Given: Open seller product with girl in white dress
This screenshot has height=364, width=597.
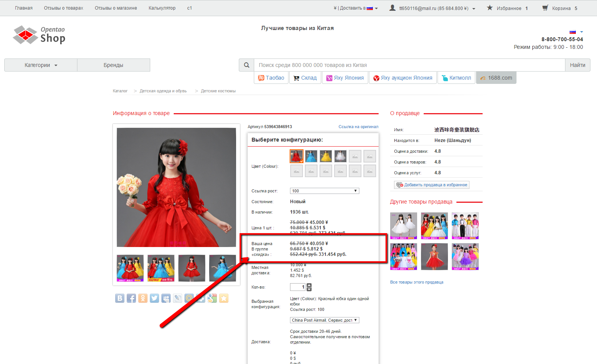Looking at the screenshot, I should coord(404,226).
